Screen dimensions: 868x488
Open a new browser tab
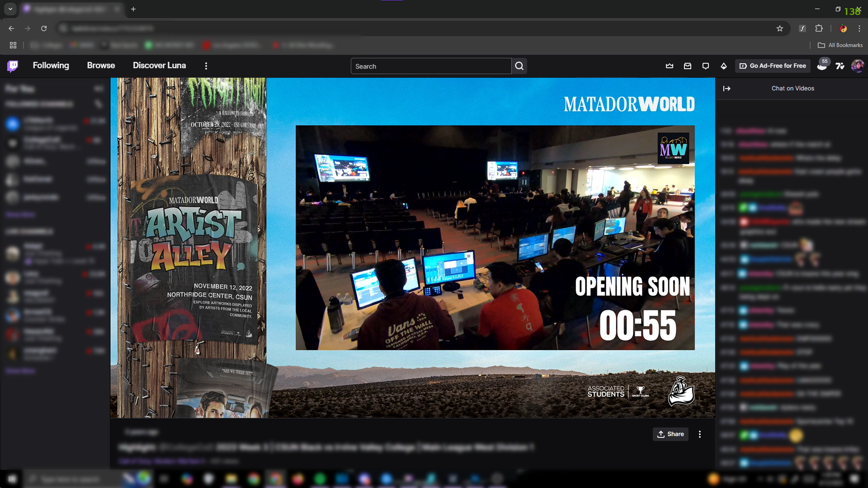click(133, 9)
